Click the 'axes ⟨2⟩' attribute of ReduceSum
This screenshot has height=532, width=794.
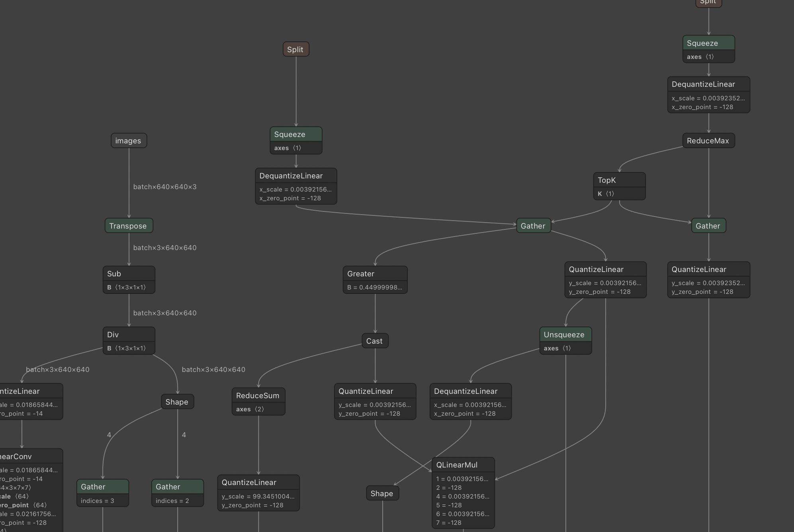point(250,409)
